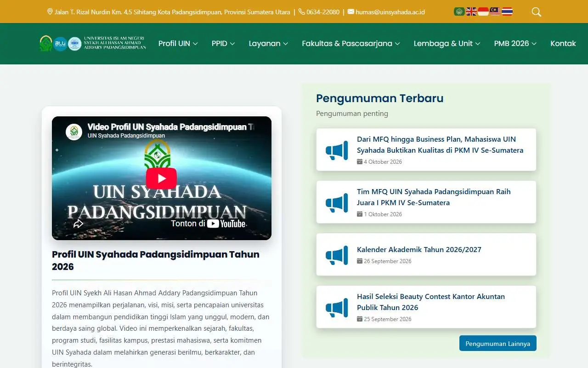Play the UIN Syahada profile video
This screenshot has height=368, width=588.
(x=161, y=178)
